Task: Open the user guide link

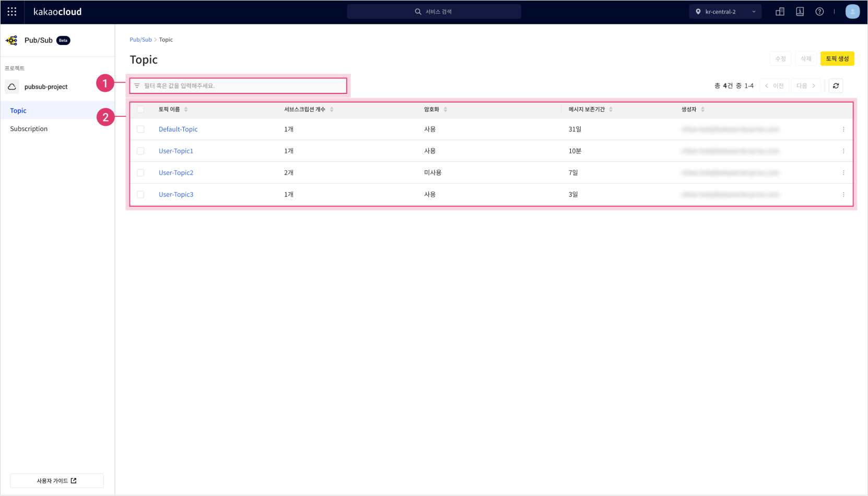Action: tap(57, 481)
